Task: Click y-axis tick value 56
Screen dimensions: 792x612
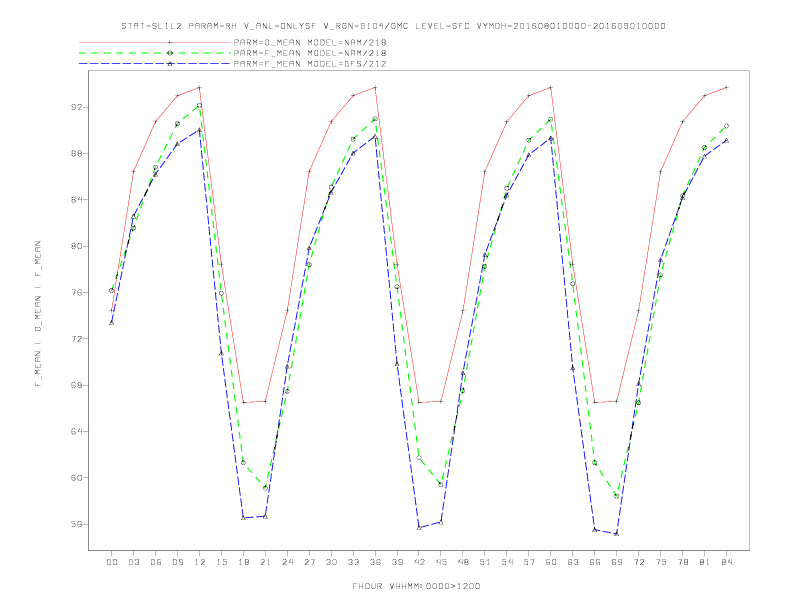Action: [76, 524]
